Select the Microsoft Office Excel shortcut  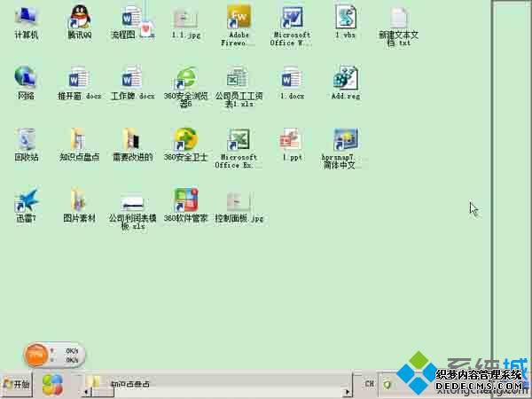tap(238, 140)
